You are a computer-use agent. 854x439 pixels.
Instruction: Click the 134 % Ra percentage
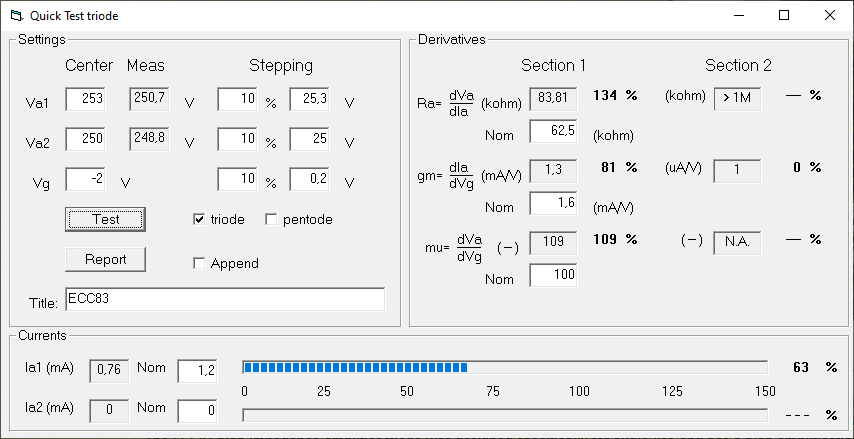tap(615, 96)
